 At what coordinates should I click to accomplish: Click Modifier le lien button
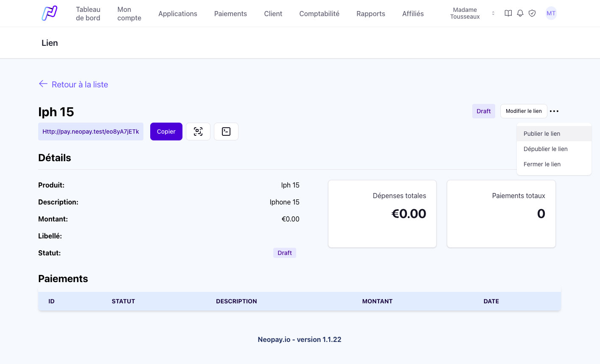coord(524,111)
